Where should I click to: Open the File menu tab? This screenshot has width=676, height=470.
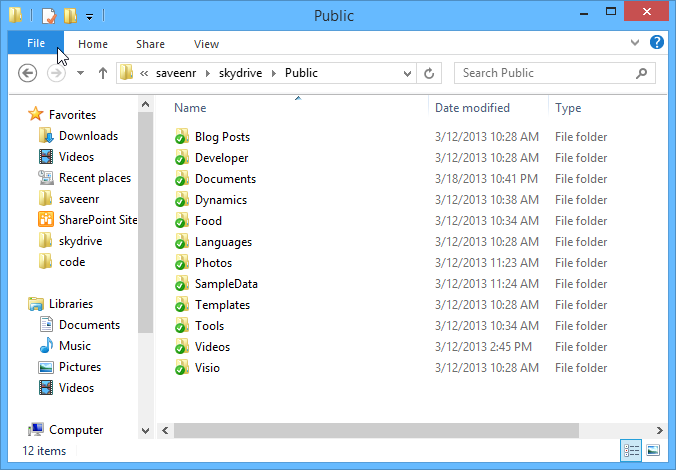coord(35,44)
